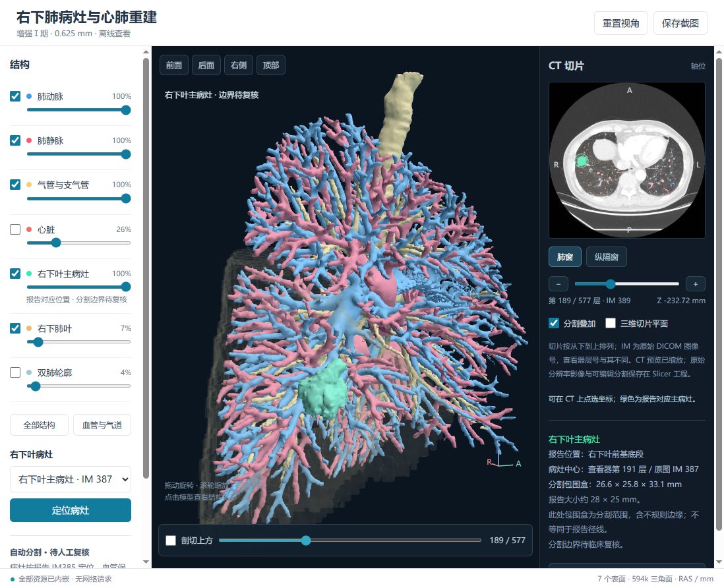Viewport: 724px width, 588px height.
Task: Toggle the 分割叠加 overlay checkbox
Action: tap(554, 323)
